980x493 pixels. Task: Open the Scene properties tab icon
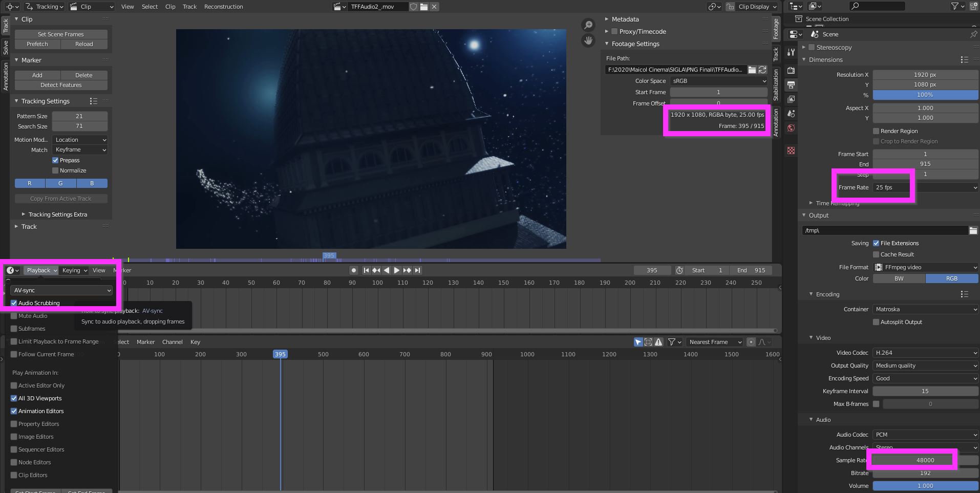(791, 113)
